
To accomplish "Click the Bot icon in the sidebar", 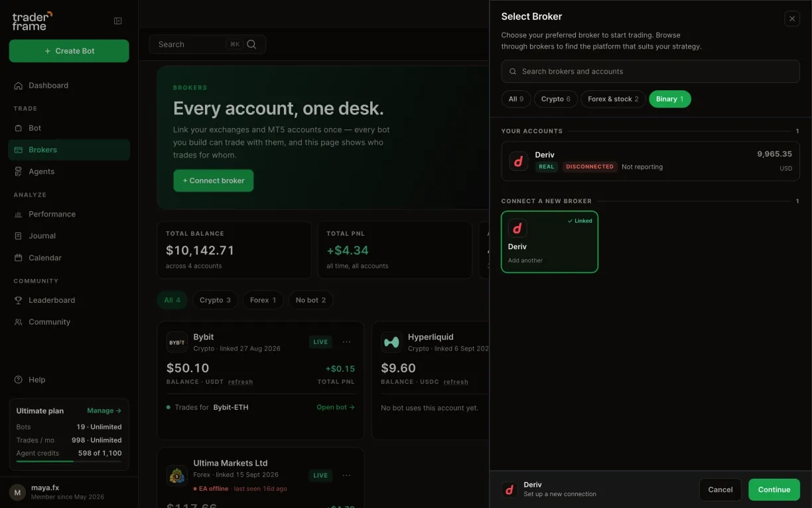I will (19, 128).
